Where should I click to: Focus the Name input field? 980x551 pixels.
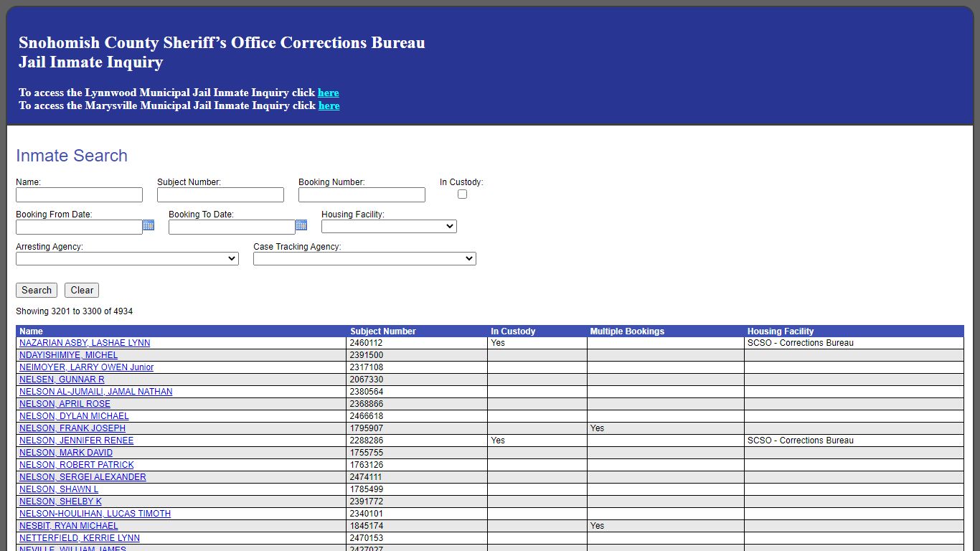click(79, 195)
